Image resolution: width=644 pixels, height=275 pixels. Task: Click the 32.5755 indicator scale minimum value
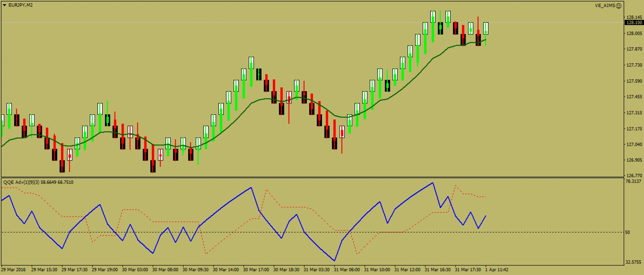point(633,262)
